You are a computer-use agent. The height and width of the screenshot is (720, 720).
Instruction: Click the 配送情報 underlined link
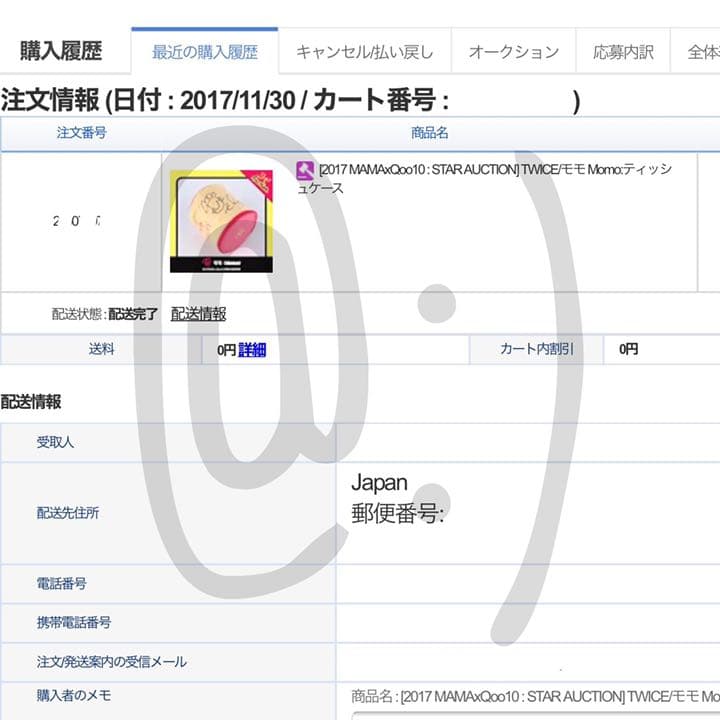click(x=198, y=314)
